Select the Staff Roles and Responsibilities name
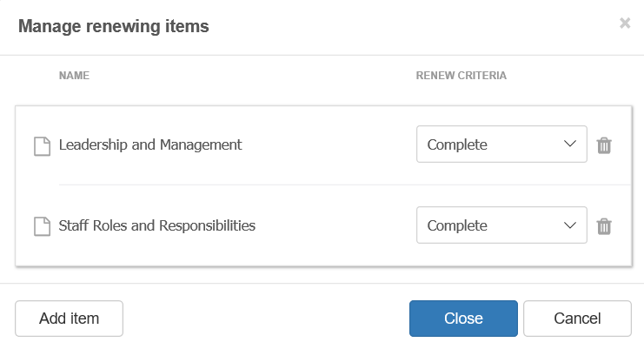This screenshot has width=644, height=349. click(x=157, y=225)
